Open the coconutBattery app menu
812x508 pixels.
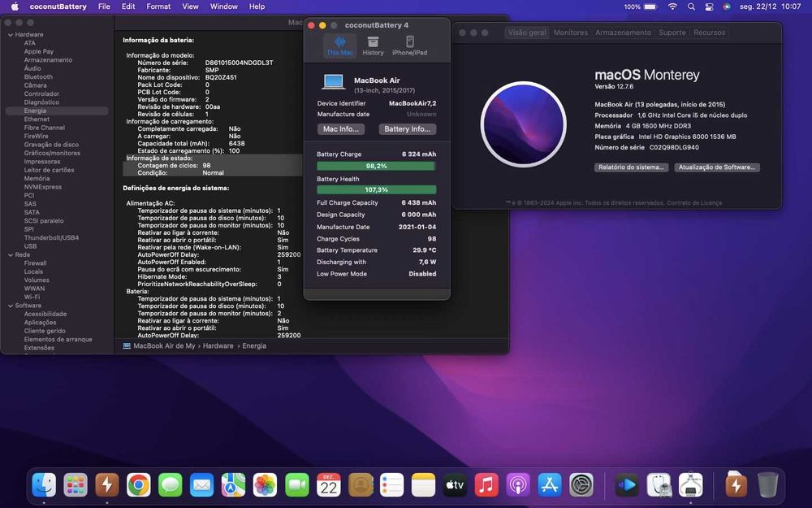(58, 7)
